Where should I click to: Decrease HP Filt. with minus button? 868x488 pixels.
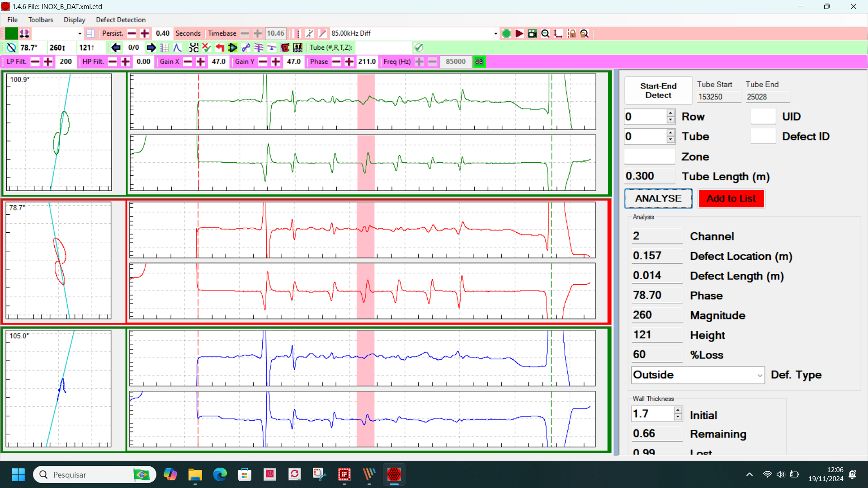(113, 61)
